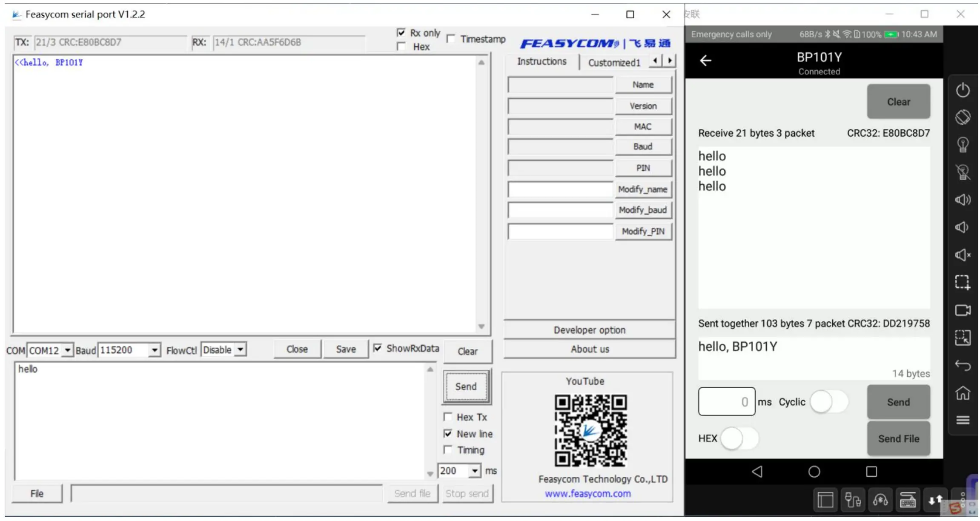Tap Android recent apps square button
The height and width of the screenshot is (521, 980).
point(871,472)
